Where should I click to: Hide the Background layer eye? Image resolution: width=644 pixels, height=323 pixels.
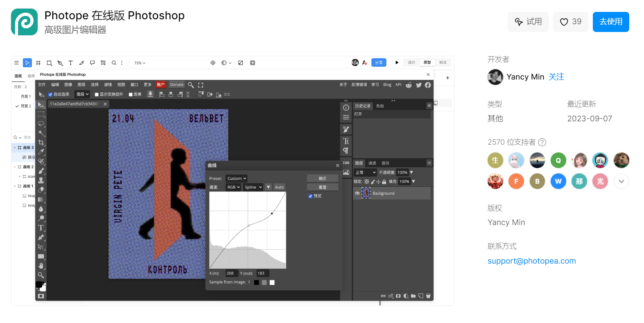tap(357, 193)
